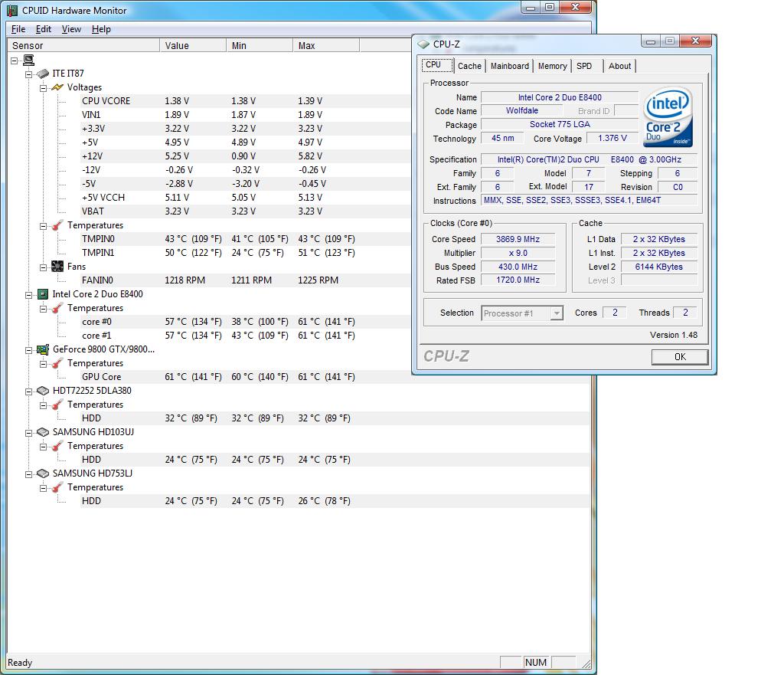Select the +12V voltage row

pos(245,156)
